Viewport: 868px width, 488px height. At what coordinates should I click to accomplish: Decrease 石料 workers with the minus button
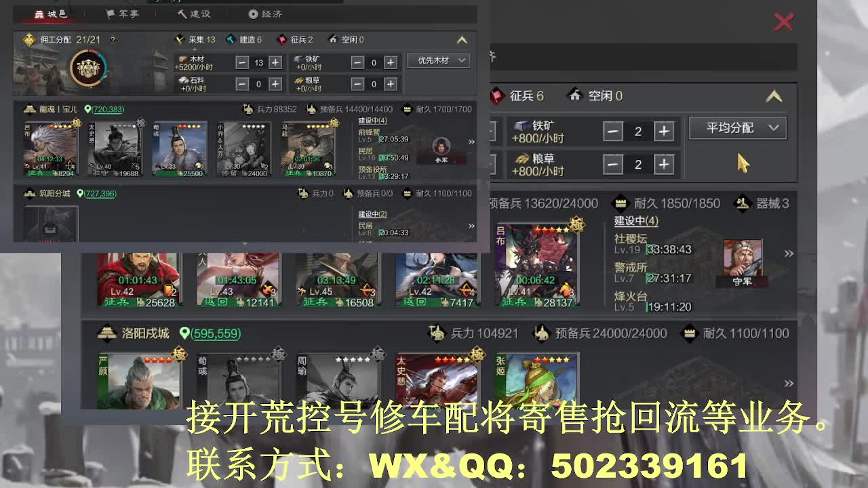click(242, 84)
